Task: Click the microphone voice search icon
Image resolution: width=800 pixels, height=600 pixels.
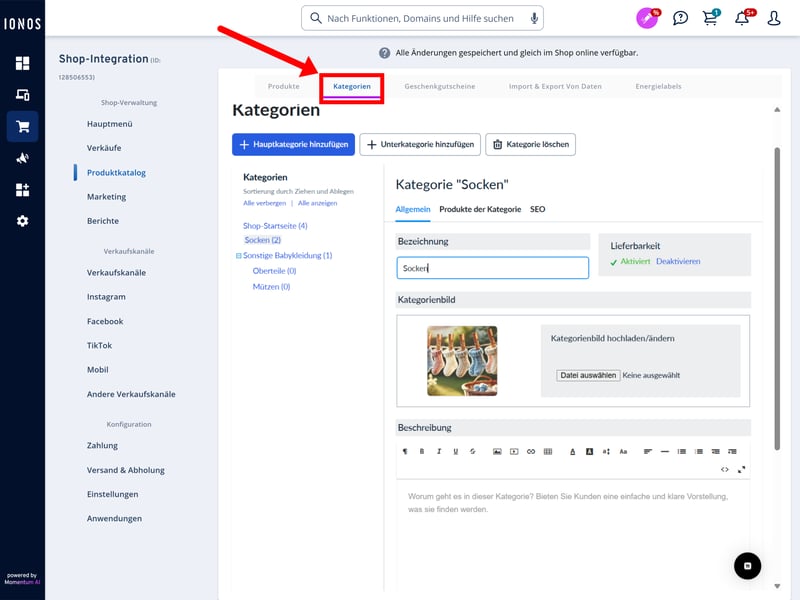Action: (x=534, y=18)
